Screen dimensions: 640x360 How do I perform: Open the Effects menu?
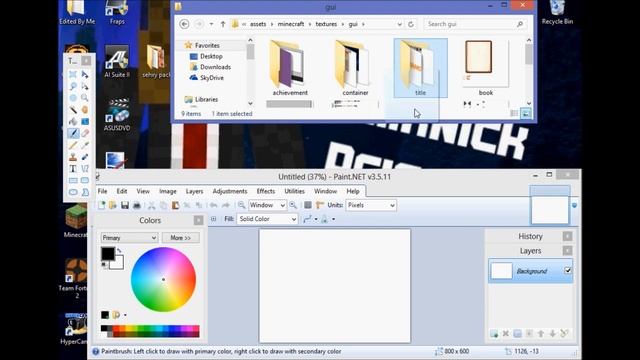point(266,191)
